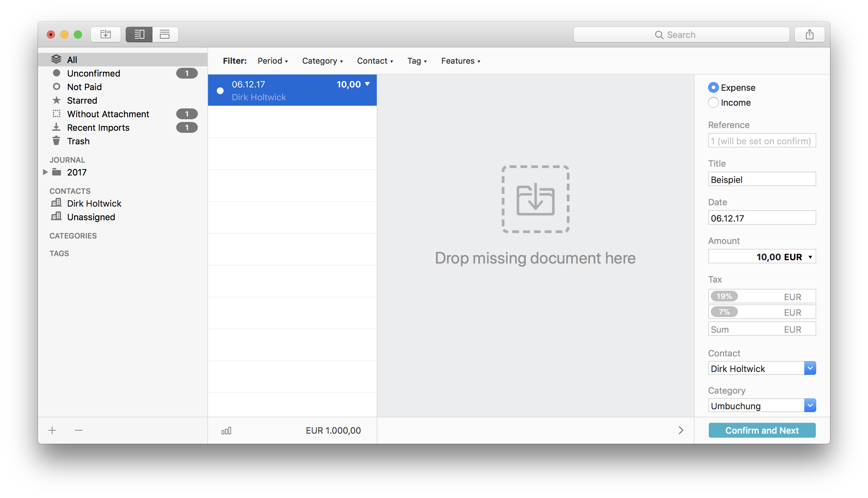
Task: Open the Period filter menu
Action: click(x=273, y=61)
